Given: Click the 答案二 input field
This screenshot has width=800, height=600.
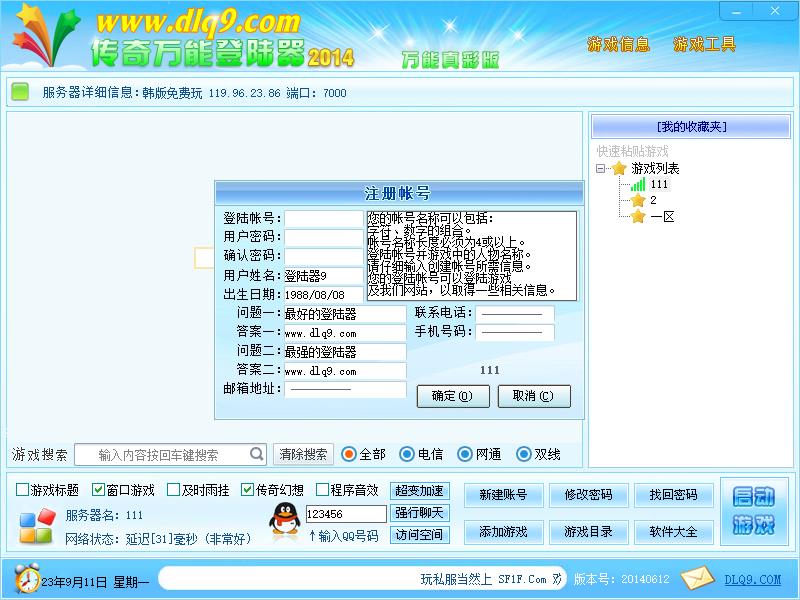Looking at the screenshot, I should click(x=345, y=371).
